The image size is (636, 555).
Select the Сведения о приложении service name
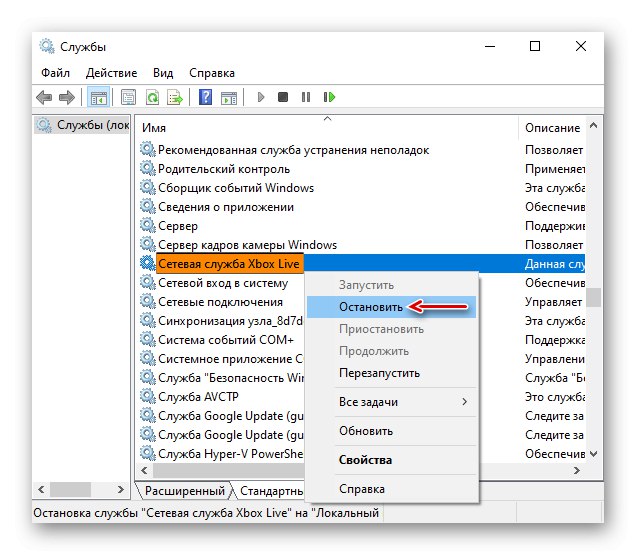pyautogui.click(x=226, y=207)
